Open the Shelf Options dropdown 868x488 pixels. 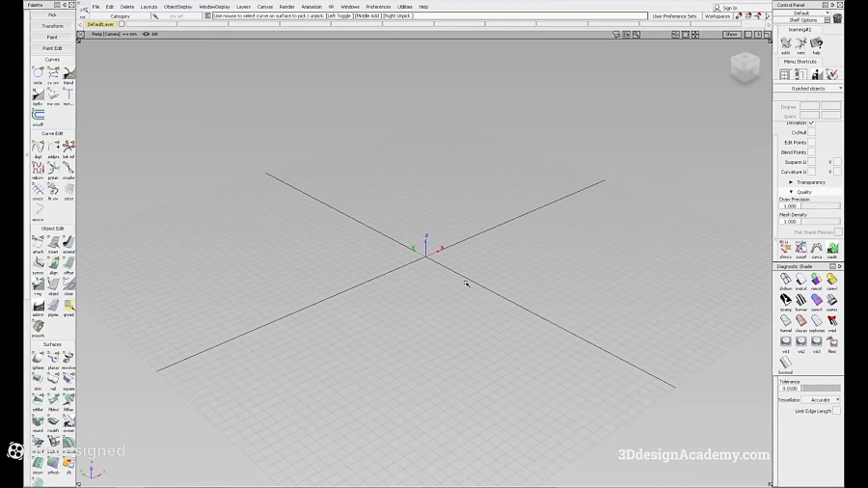pyautogui.click(x=803, y=20)
